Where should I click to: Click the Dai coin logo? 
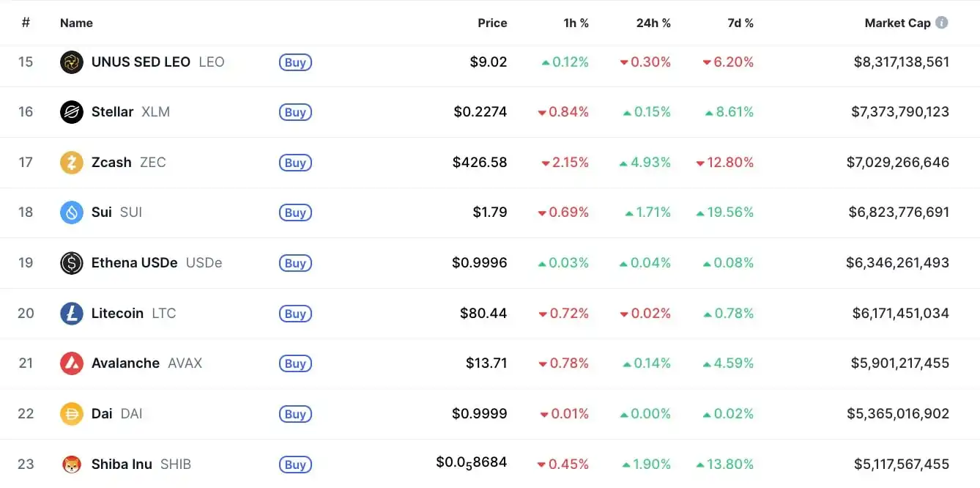tap(71, 413)
